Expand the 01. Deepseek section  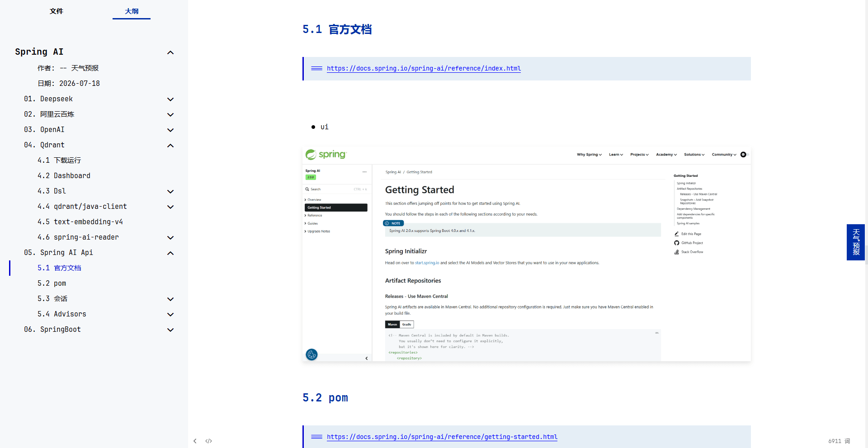coord(170,99)
